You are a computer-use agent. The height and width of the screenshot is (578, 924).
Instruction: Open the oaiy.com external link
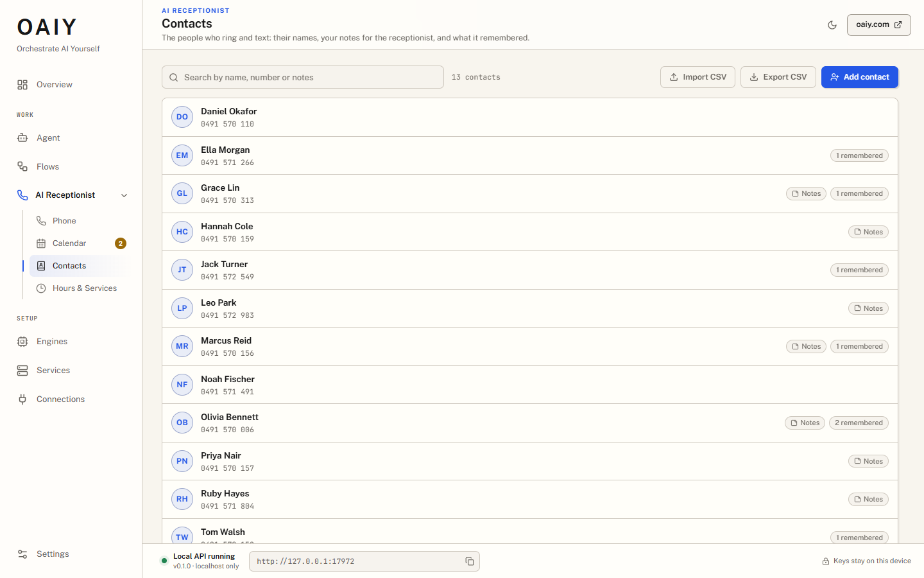(x=878, y=25)
